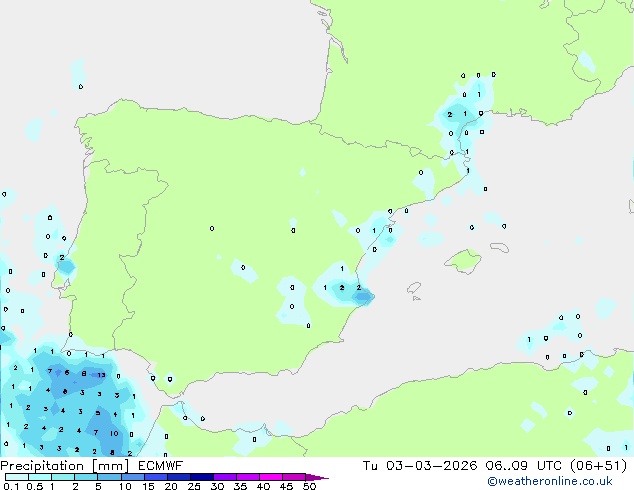The image size is (634, 490).
Task: Open the weatheronline.co.uk link
Action: coord(550,481)
